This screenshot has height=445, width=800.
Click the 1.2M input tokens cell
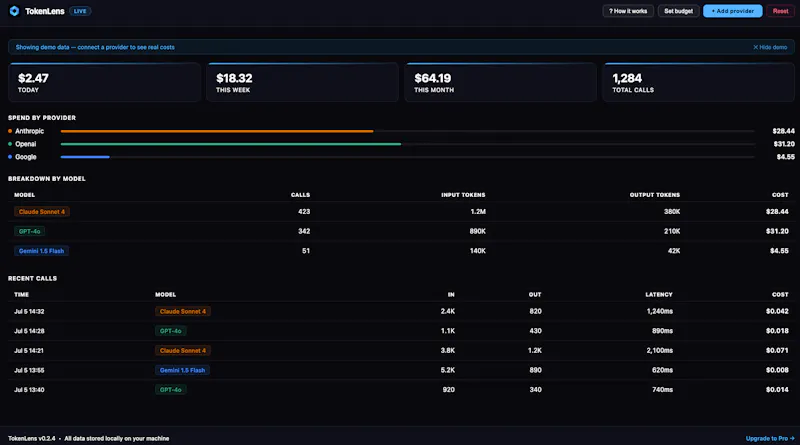[478, 212]
